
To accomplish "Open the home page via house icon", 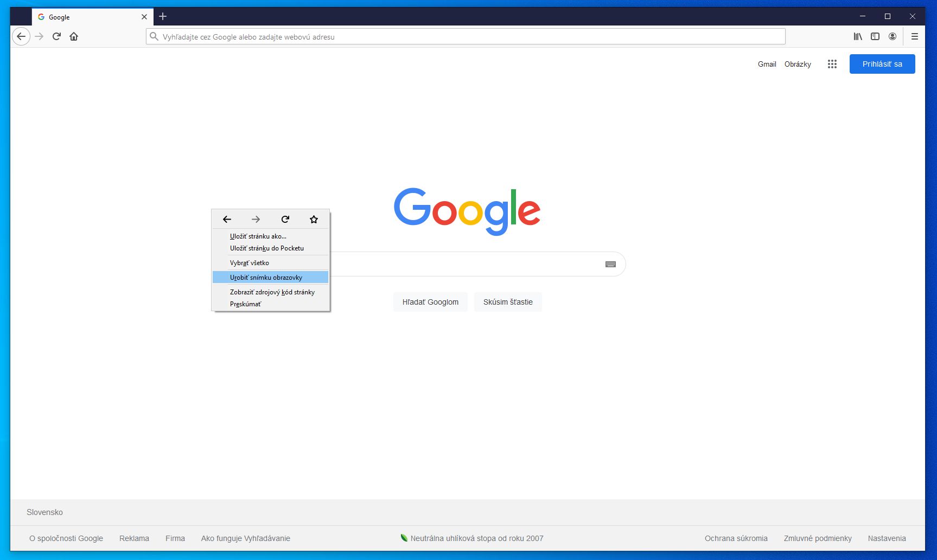I will tap(74, 36).
